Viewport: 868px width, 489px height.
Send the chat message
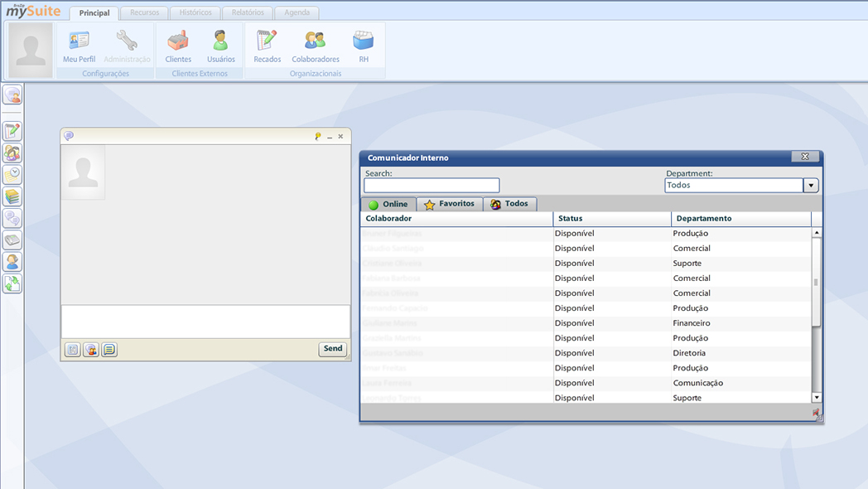[x=333, y=349]
